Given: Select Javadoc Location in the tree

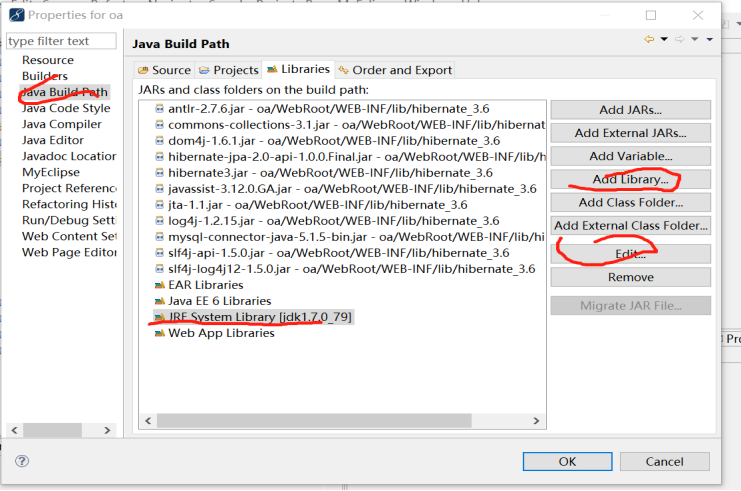Looking at the screenshot, I should point(69,156).
